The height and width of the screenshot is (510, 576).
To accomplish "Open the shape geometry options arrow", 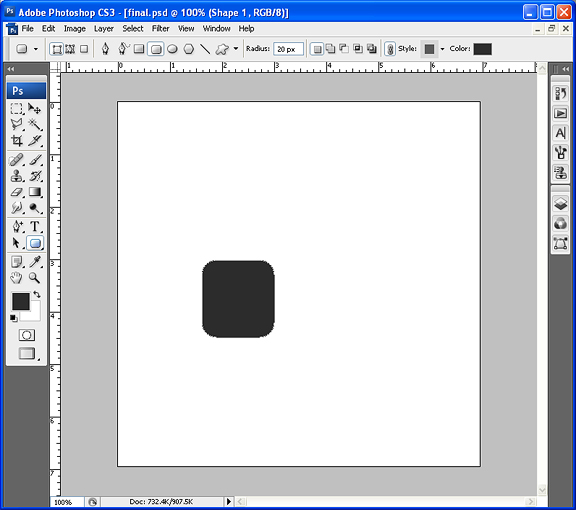I will point(236,49).
